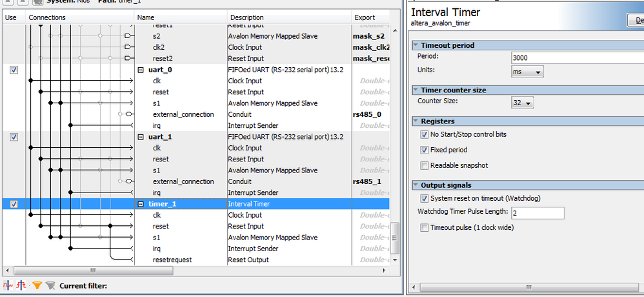Uncheck No Start/Stop control bits
This screenshot has height=297, width=644.
pos(424,134)
